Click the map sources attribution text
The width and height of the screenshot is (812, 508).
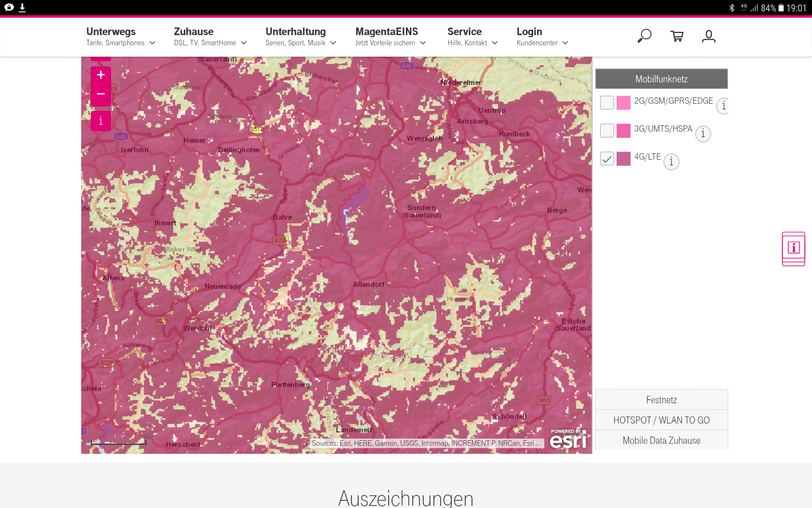[426, 443]
